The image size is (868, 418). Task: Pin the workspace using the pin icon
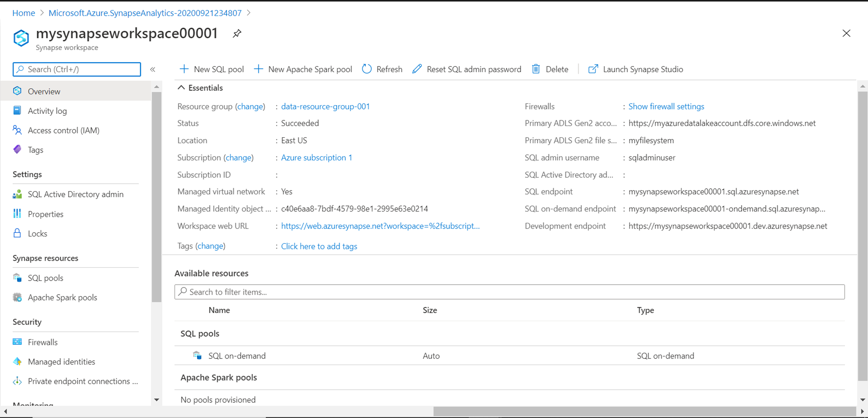[x=237, y=33]
